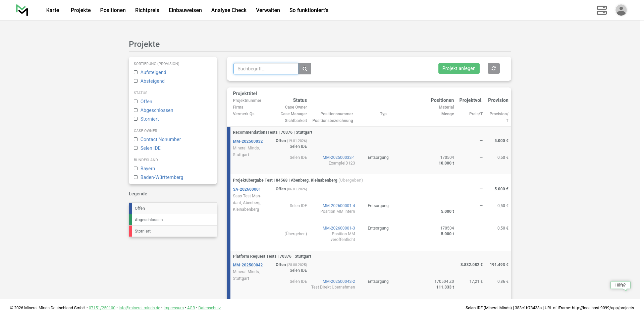This screenshot has height=316, width=644.
Task: Open the Positionen menu item
Action: 113,10
